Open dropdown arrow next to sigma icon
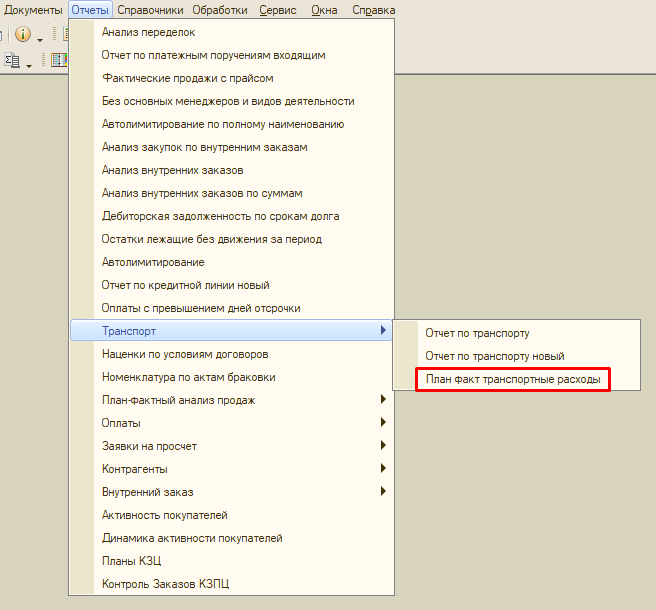 point(29,66)
